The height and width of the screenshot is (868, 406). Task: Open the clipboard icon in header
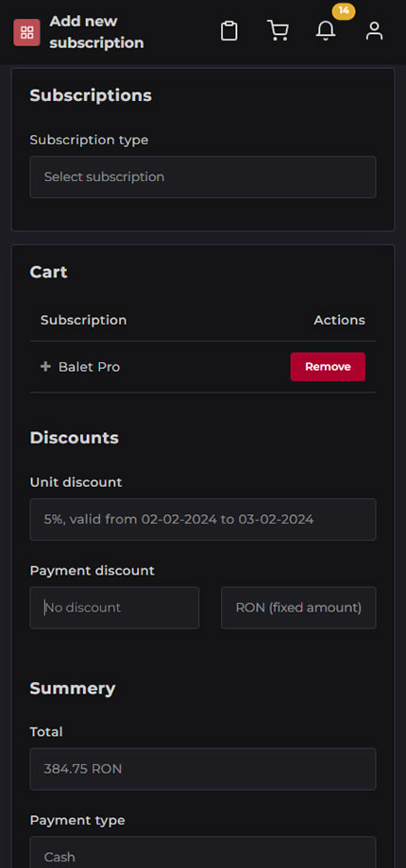click(229, 31)
